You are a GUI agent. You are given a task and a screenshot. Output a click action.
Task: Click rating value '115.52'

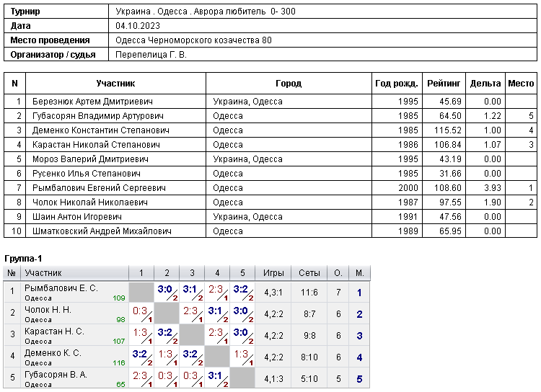[x=448, y=130]
